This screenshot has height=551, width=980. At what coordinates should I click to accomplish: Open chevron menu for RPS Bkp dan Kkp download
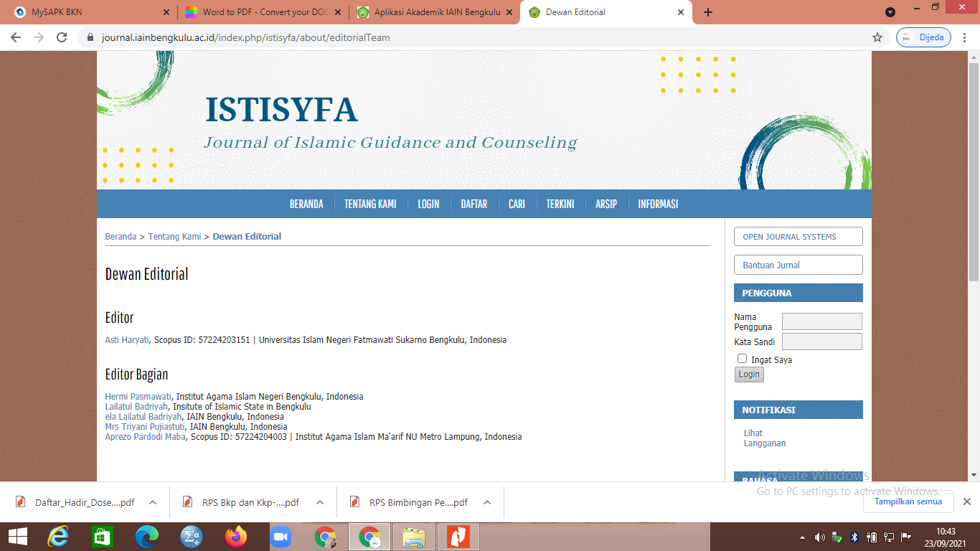(320, 502)
